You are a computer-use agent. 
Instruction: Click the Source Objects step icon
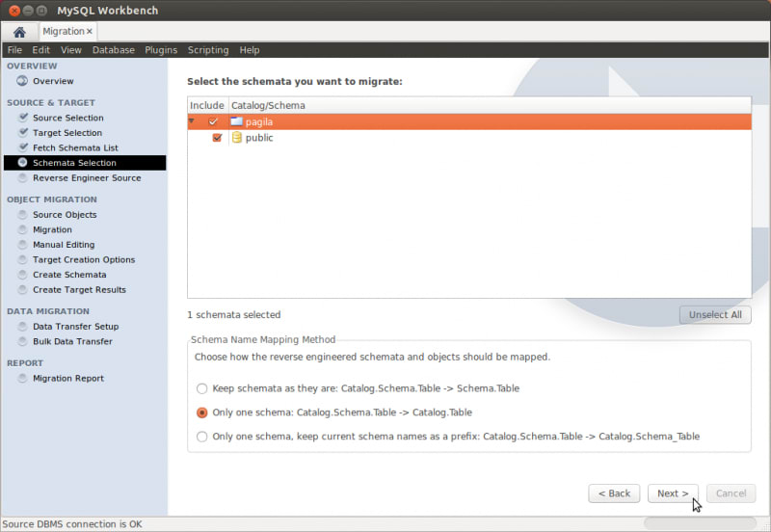click(x=22, y=214)
